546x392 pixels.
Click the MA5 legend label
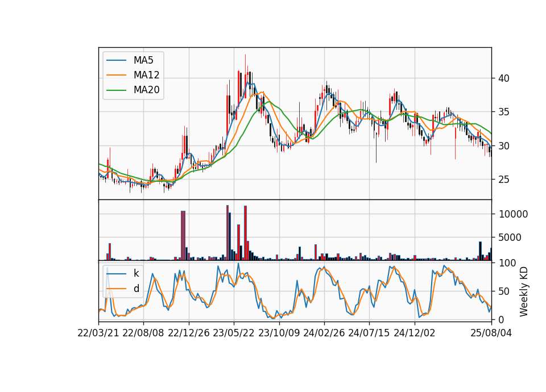click(143, 60)
